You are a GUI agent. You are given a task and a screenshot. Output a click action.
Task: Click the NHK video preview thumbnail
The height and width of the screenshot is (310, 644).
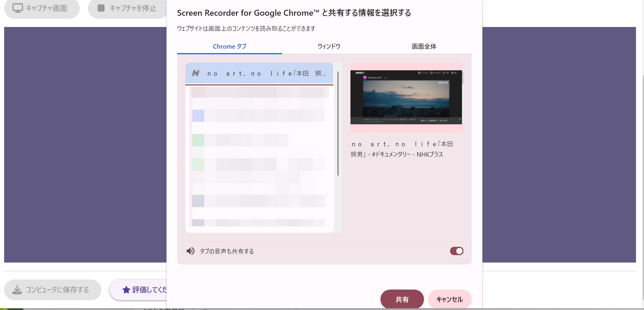click(407, 97)
